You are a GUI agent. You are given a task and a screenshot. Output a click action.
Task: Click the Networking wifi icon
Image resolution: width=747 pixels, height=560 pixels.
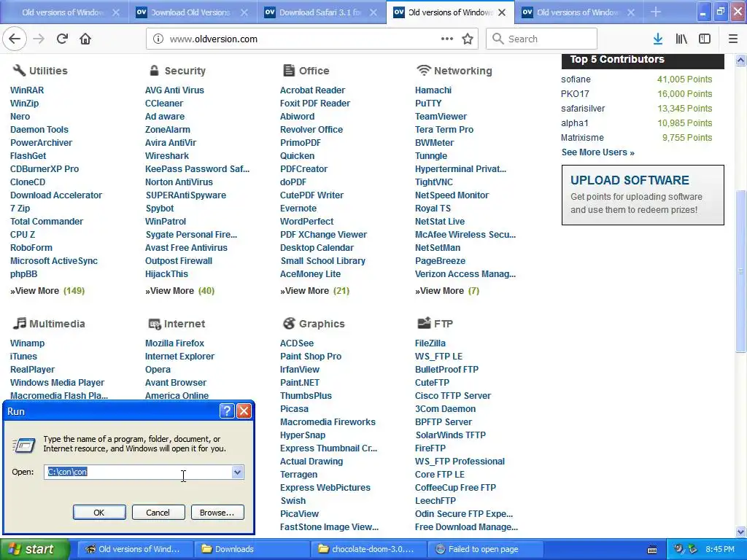pyautogui.click(x=423, y=71)
